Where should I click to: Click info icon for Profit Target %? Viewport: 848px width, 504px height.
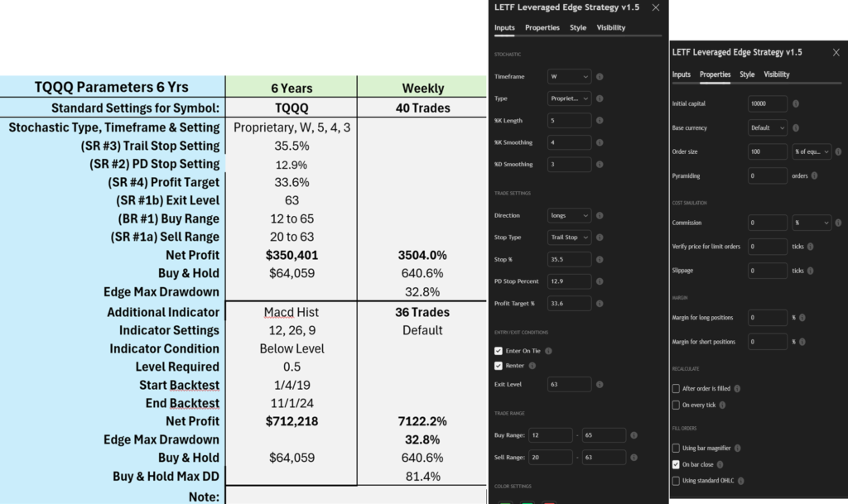click(600, 304)
